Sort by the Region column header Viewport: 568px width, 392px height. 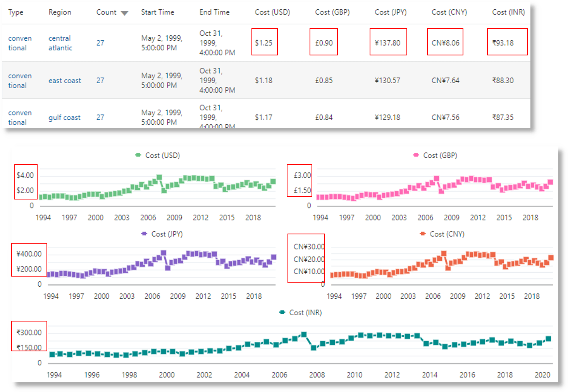pyautogui.click(x=60, y=12)
